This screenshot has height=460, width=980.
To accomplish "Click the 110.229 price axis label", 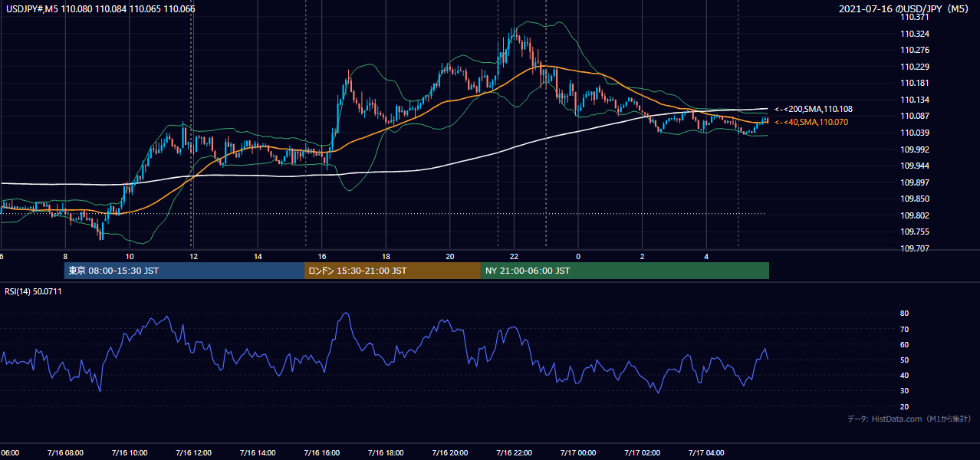I will tap(915, 67).
